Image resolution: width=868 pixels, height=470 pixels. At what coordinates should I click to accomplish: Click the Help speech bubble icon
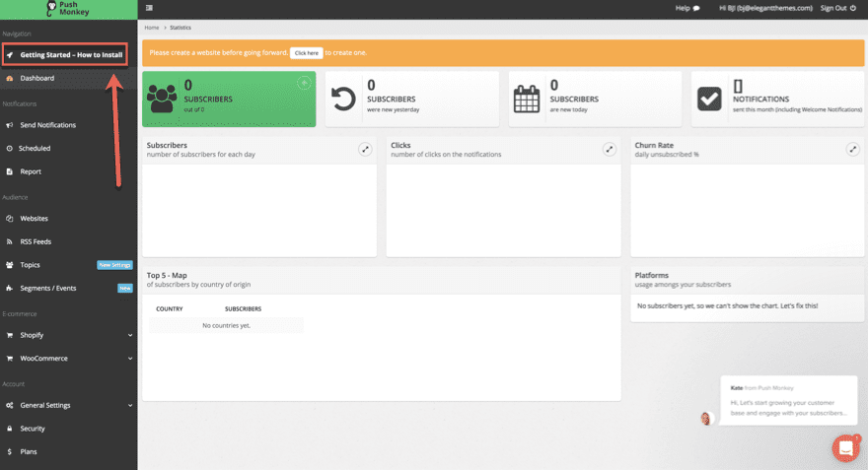[695, 8]
